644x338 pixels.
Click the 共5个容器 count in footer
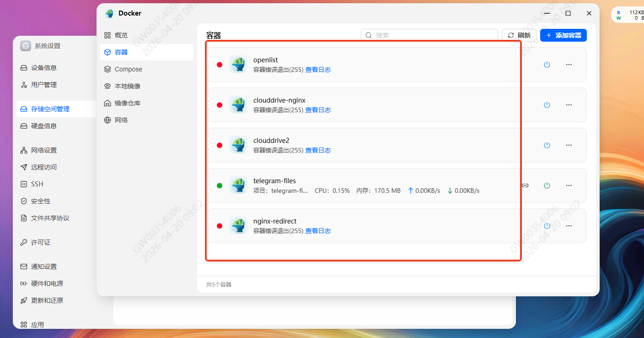pyautogui.click(x=219, y=284)
